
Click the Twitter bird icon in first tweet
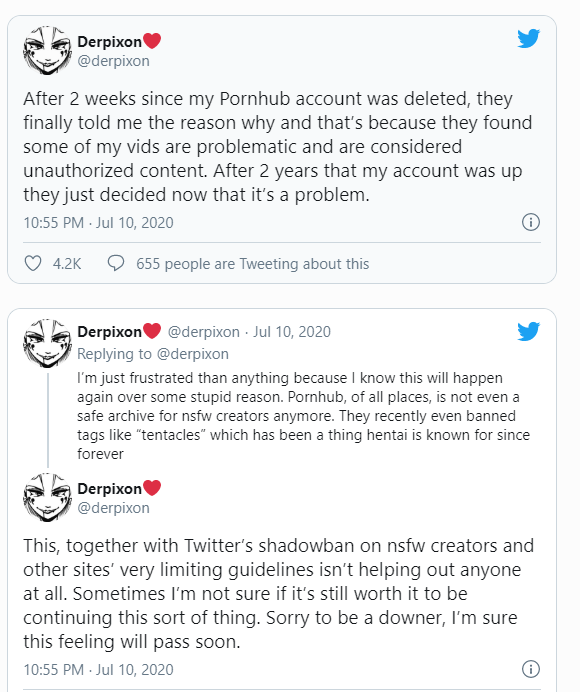point(528,38)
